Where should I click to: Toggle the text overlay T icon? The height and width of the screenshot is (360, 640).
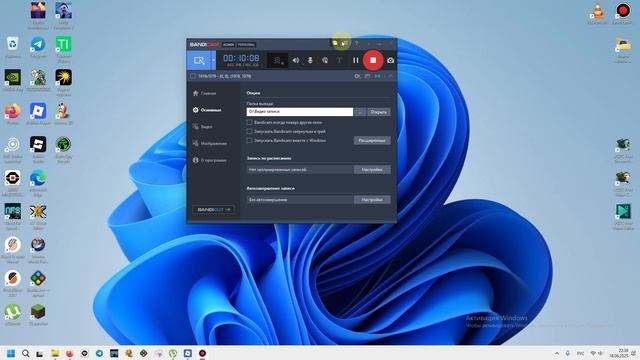[x=339, y=60]
